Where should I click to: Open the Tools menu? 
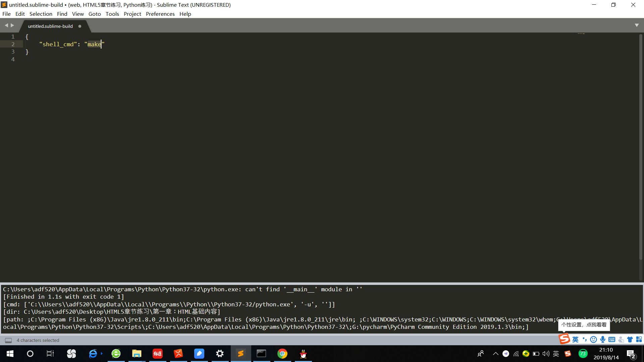point(112,14)
